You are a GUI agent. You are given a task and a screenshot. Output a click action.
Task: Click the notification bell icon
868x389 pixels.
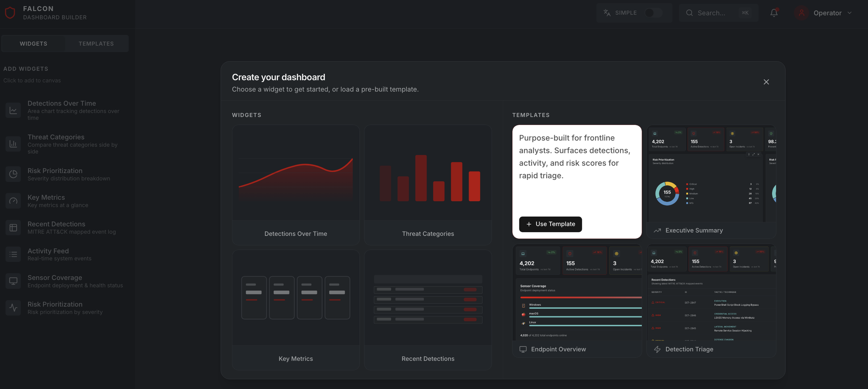pos(774,13)
